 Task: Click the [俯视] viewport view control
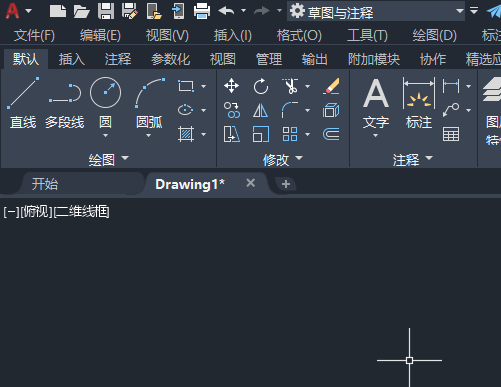click(x=36, y=212)
